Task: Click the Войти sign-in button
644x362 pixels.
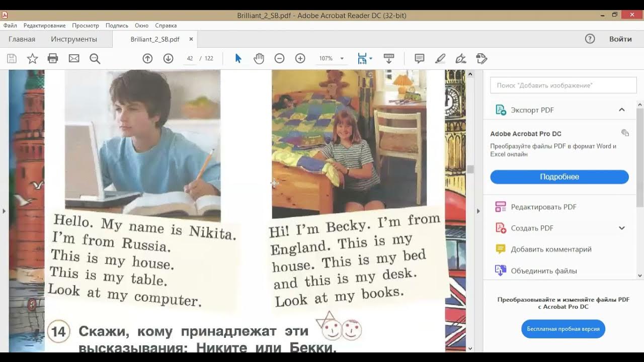Action: click(620, 39)
